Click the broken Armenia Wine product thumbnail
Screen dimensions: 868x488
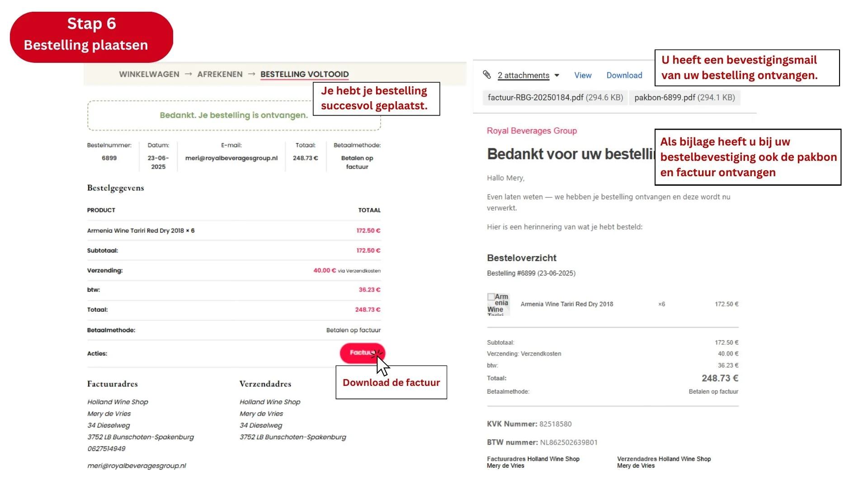pyautogui.click(x=498, y=304)
